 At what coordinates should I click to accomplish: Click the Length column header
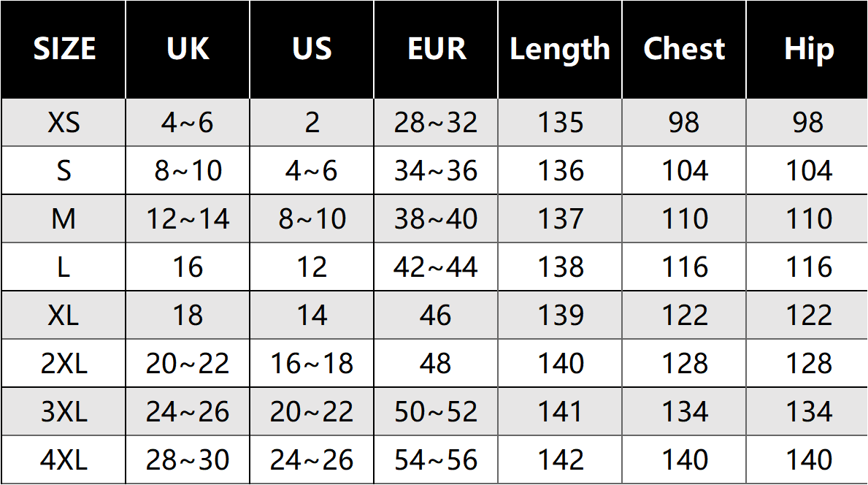(x=560, y=49)
